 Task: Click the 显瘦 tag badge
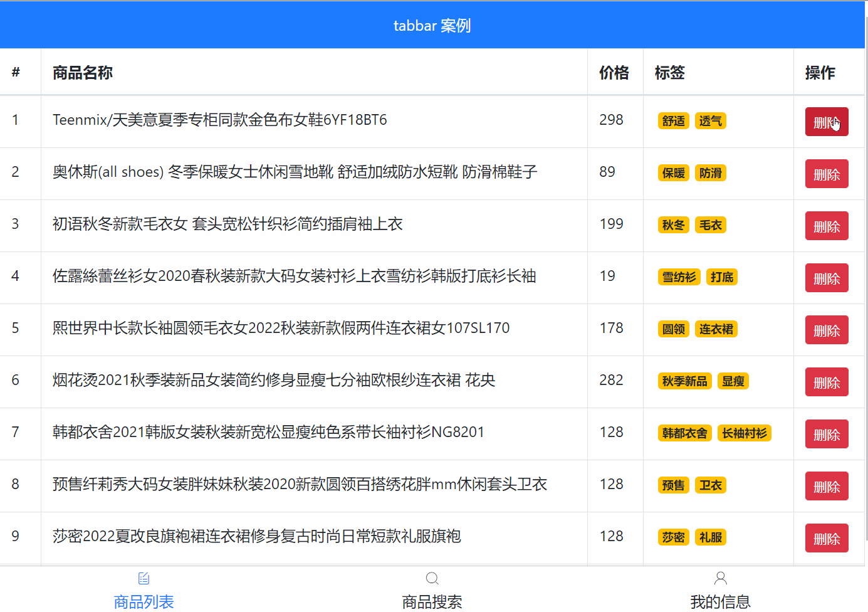(x=733, y=381)
